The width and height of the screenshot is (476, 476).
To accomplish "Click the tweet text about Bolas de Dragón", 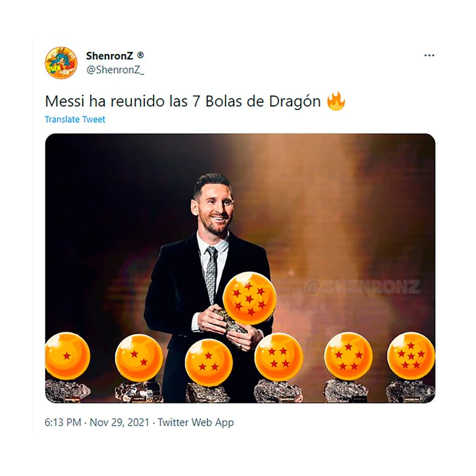I will pyautogui.click(x=182, y=101).
